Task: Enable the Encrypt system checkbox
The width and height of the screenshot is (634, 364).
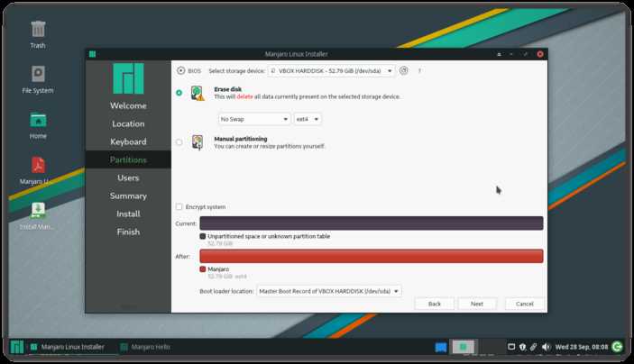Action: 179,207
